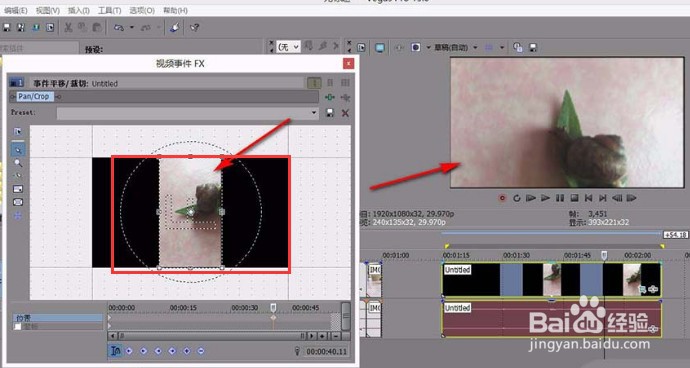The width and height of the screenshot is (690, 368).
Task: Click the Stop button under preview
Action: [x=574, y=198]
